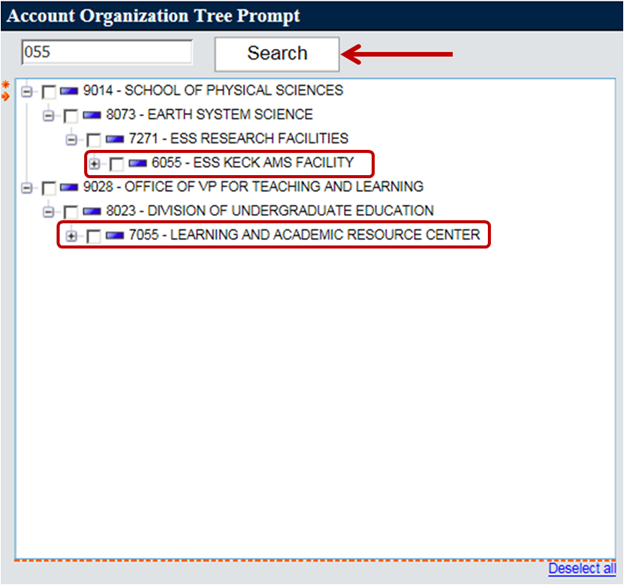Click the Search button

(x=277, y=54)
